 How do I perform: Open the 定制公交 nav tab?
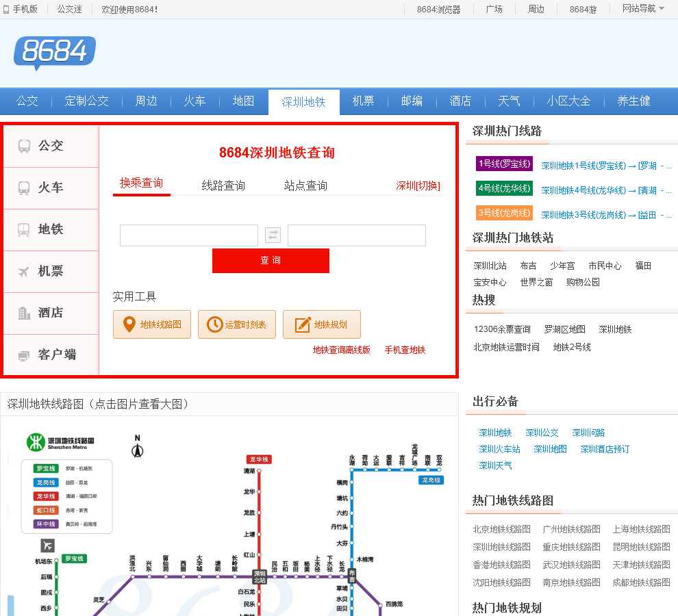point(86,101)
